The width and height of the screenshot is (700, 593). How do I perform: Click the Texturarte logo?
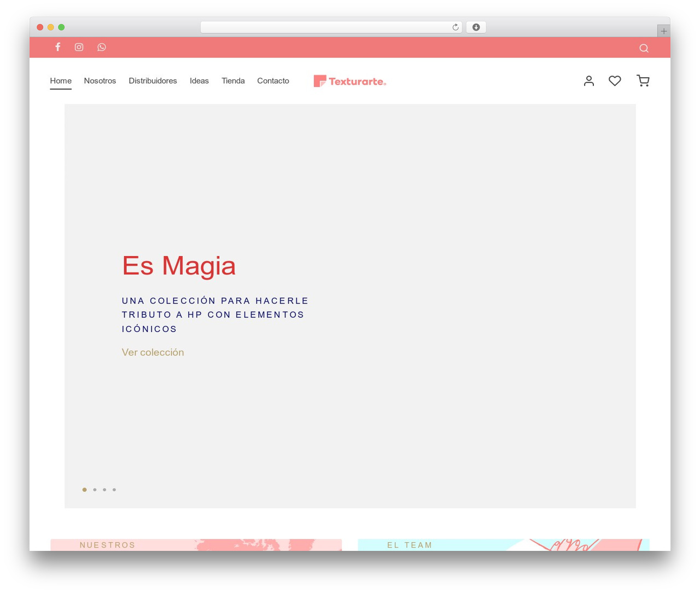pos(350,81)
